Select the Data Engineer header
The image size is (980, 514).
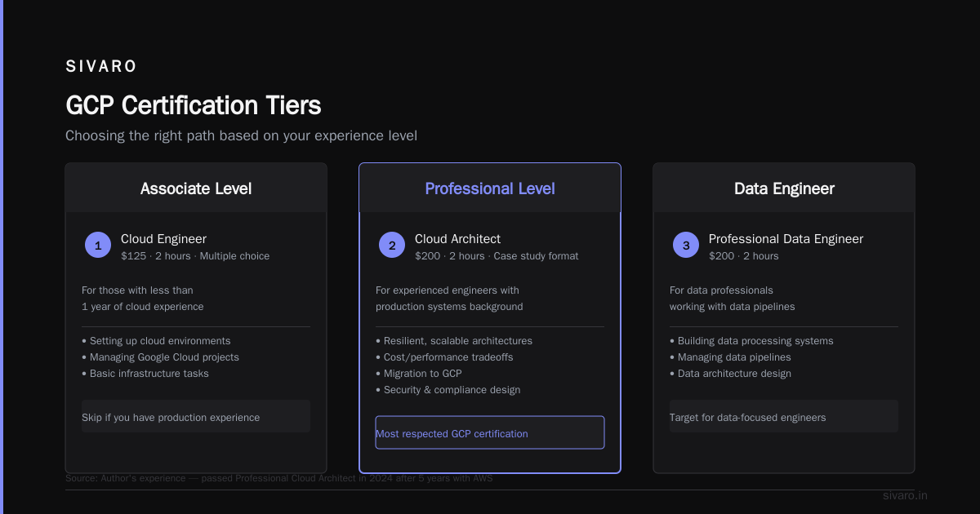(x=784, y=188)
